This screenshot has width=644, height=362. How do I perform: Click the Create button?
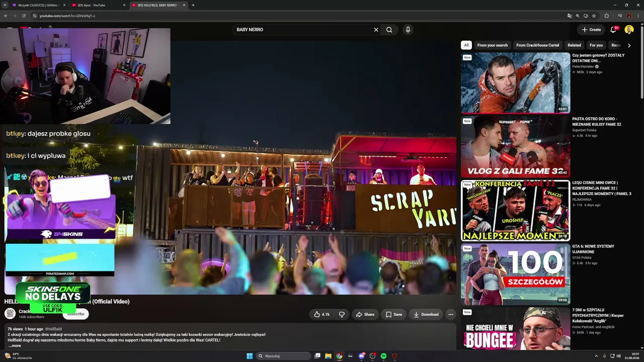(591, 30)
